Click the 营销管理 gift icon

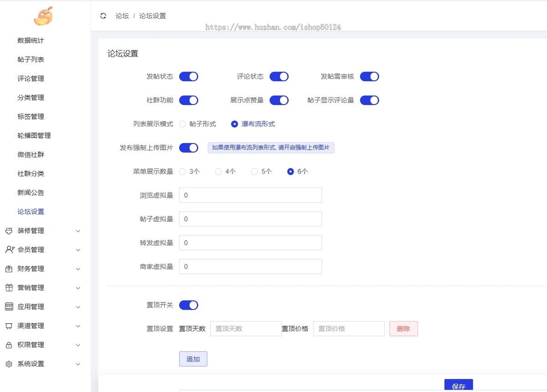[9, 288]
